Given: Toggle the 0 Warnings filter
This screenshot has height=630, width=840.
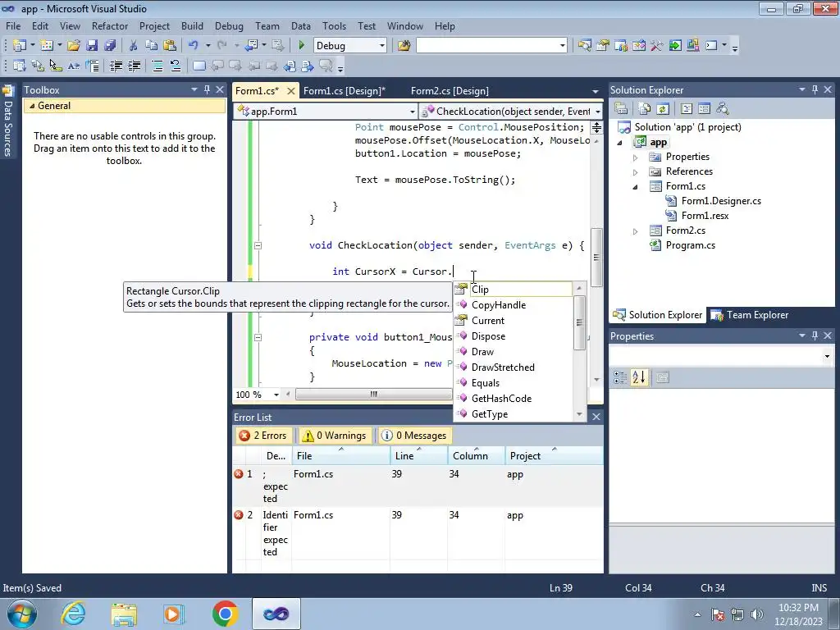Looking at the screenshot, I should 335,436.
